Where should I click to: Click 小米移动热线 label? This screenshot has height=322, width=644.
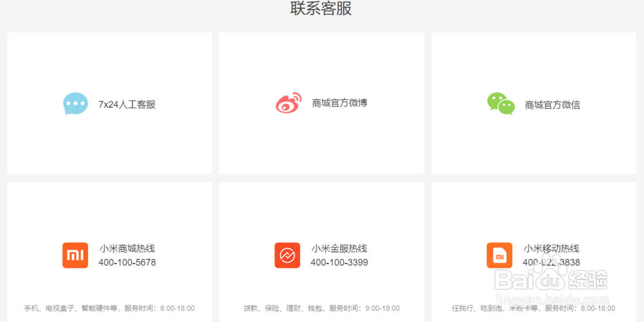(551, 249)
